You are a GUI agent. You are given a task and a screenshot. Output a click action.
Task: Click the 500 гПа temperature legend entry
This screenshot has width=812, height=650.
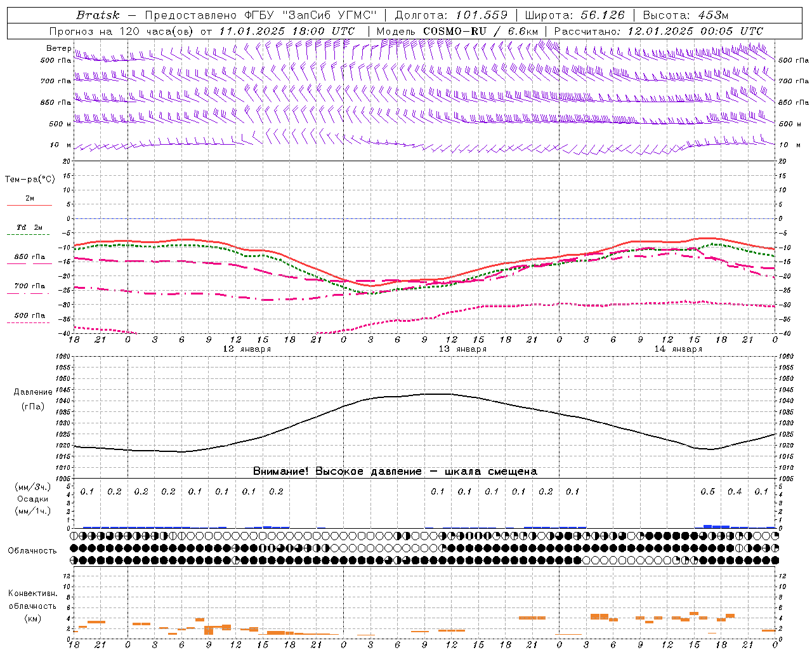30,315
